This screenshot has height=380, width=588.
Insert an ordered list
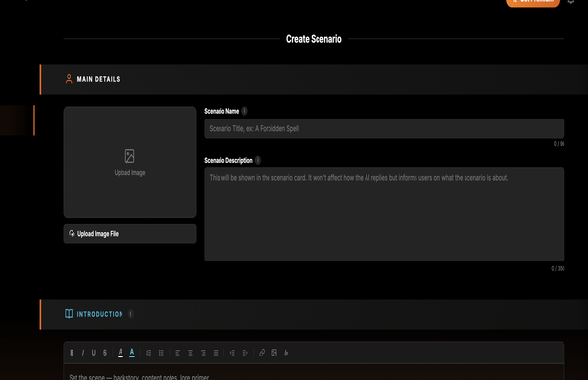[x=149, y=353]
